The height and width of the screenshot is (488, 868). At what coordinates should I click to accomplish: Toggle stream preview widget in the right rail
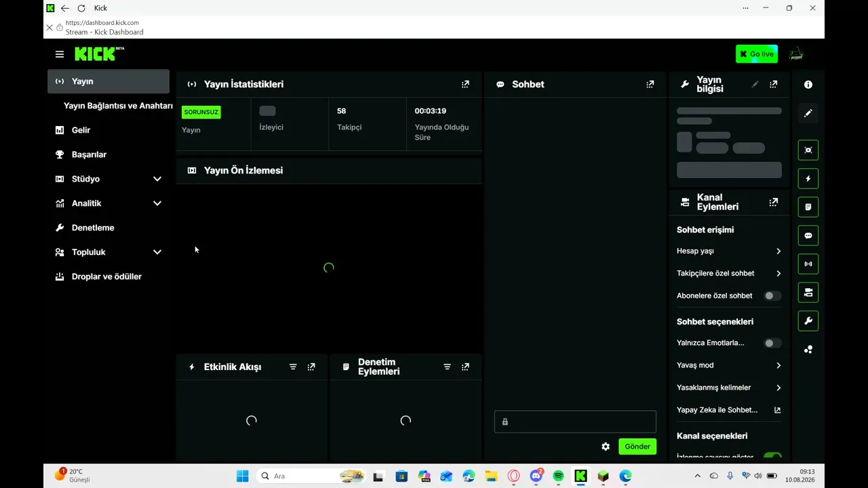[808, 150]
